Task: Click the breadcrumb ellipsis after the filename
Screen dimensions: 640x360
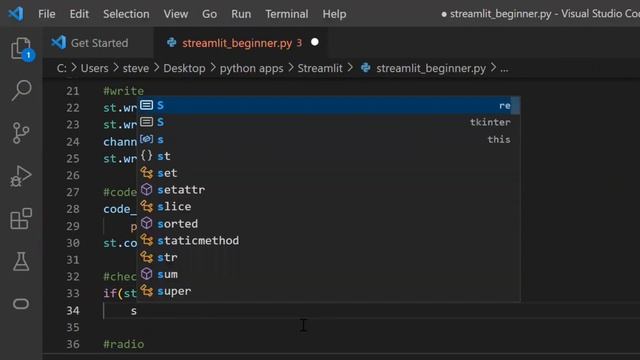Action: pyautogui.click(x=504, y=69)
